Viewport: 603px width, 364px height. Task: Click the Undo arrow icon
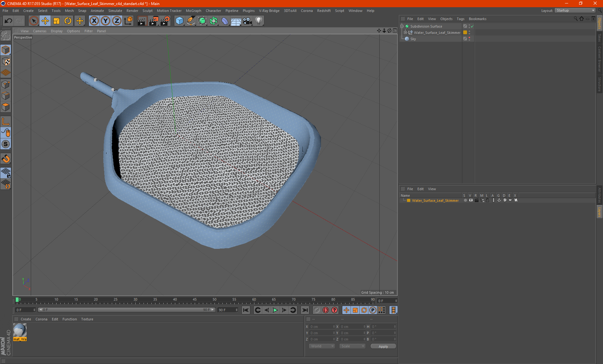[x=8, y=21]
